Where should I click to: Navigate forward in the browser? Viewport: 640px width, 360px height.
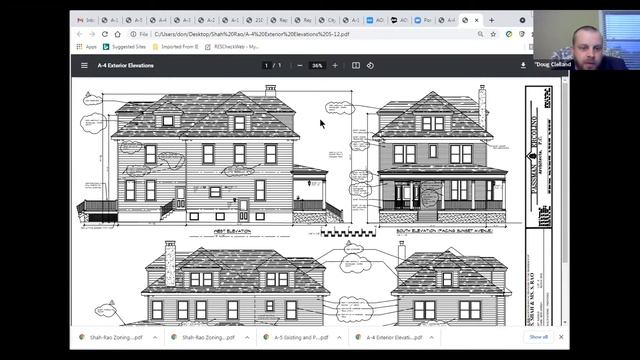(x=92, y=34)
